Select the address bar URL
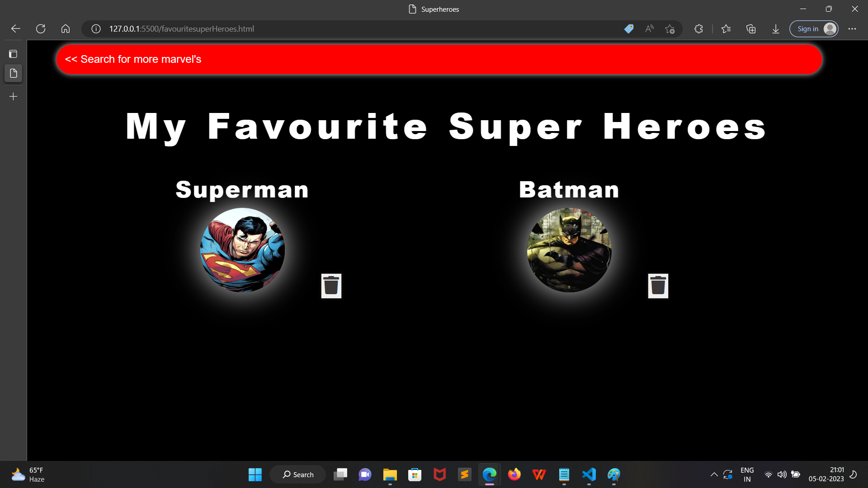Image resolution: width=868 pixels, height=488 pixels. point(181,28)
